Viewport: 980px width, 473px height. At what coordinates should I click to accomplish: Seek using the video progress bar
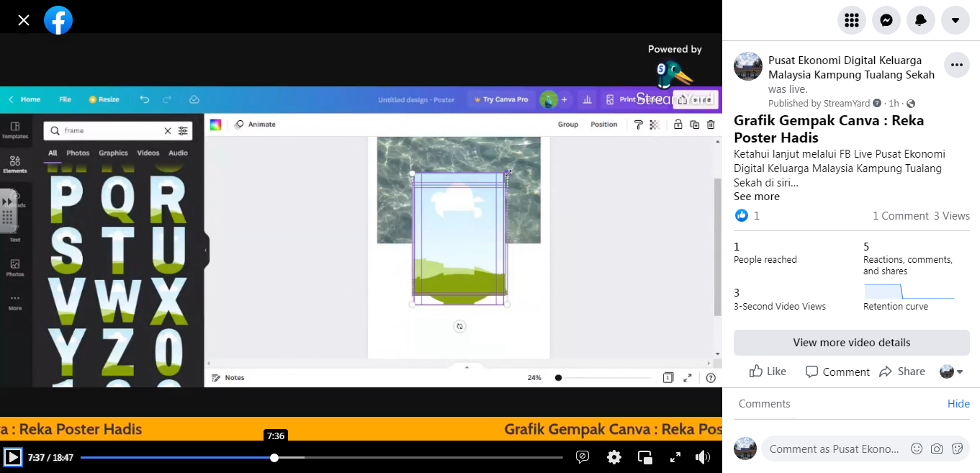point(322,457)
